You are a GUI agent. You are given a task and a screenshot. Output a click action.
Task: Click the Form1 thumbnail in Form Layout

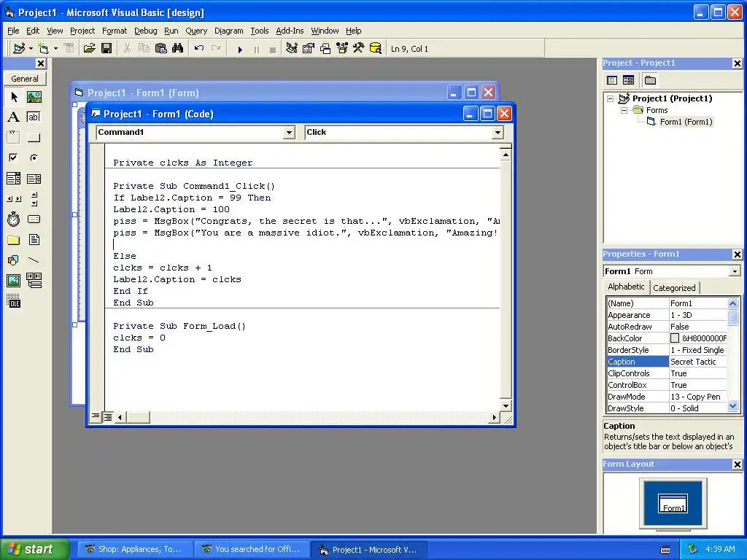[673, 503]
